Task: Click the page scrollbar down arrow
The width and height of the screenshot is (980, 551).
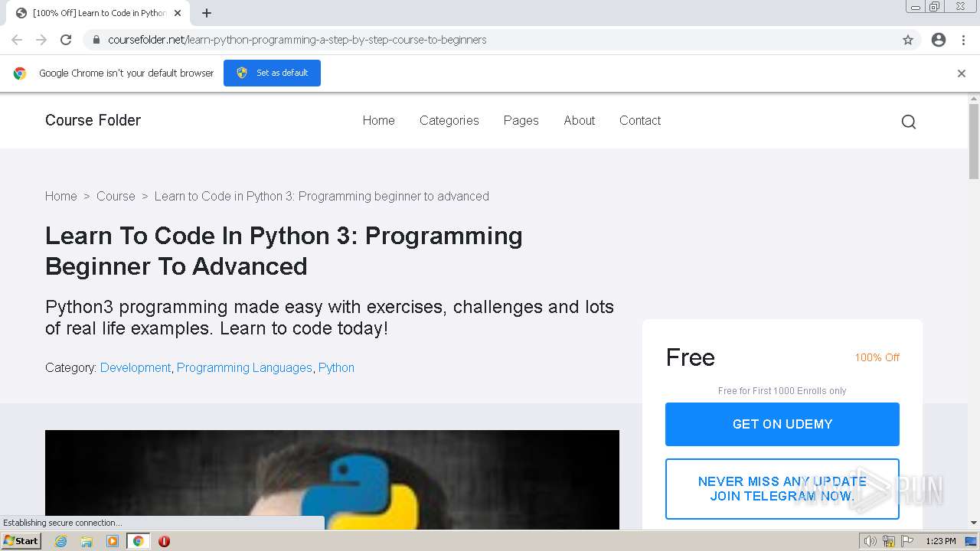Action: (x=974, y=523)
